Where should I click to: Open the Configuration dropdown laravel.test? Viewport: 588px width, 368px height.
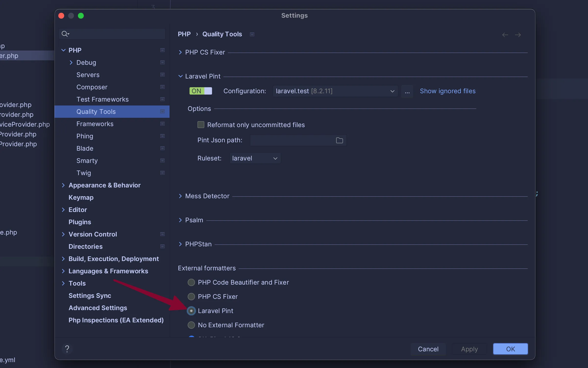coord(335,91)
